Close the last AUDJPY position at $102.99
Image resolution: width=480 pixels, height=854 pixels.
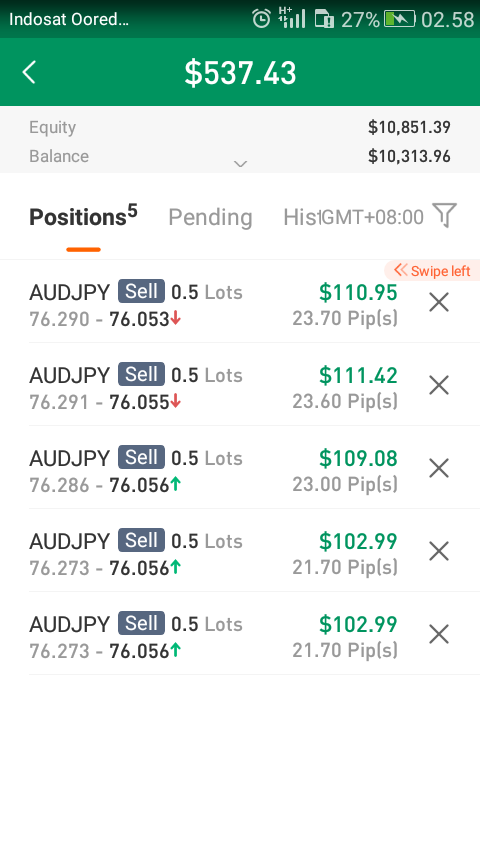(439, 635)
